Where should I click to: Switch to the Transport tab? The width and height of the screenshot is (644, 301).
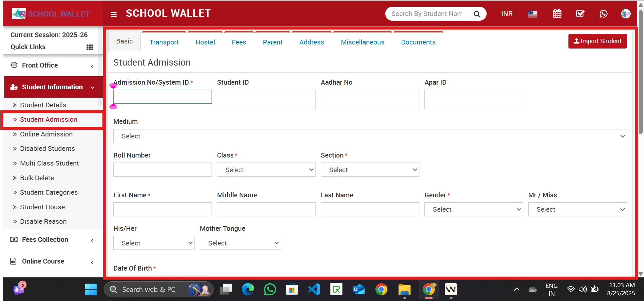[x=164, y=42]
